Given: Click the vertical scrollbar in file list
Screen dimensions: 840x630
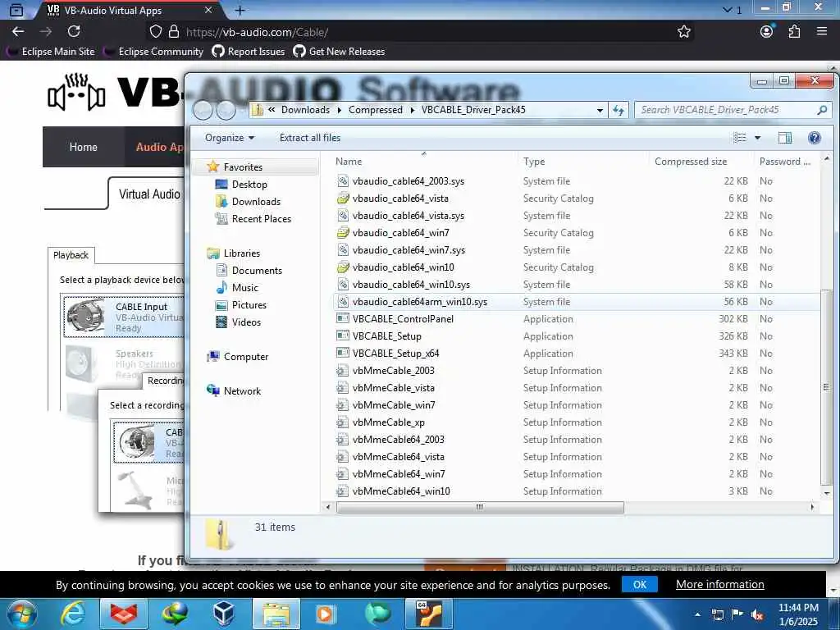Looking at the screenshot, I should click(827, 387).
